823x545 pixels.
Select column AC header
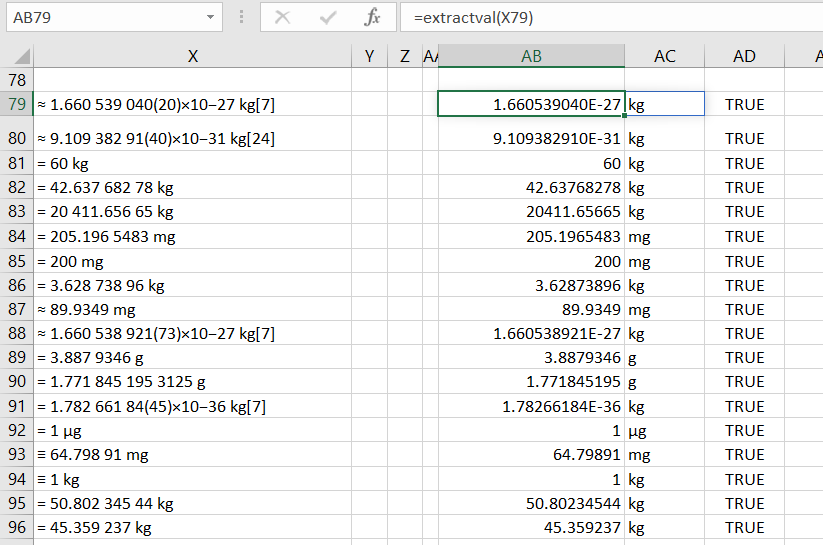[664, 57]
